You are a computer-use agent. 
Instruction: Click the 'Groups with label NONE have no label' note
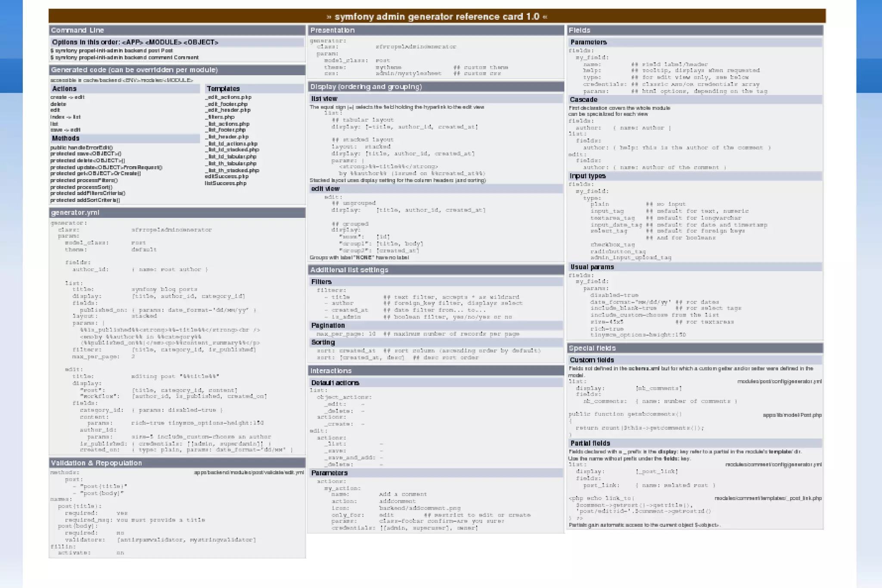(359, 258)
